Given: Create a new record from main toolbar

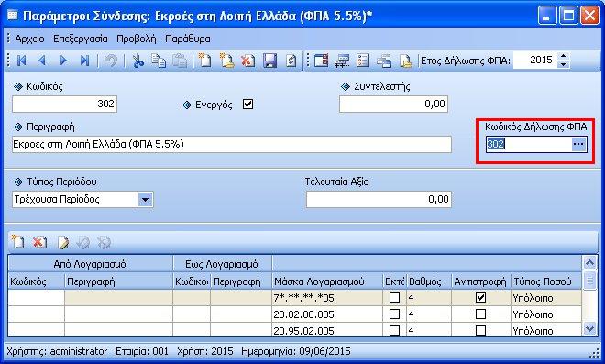Looking at the screenshot, I should click(204, 61).
